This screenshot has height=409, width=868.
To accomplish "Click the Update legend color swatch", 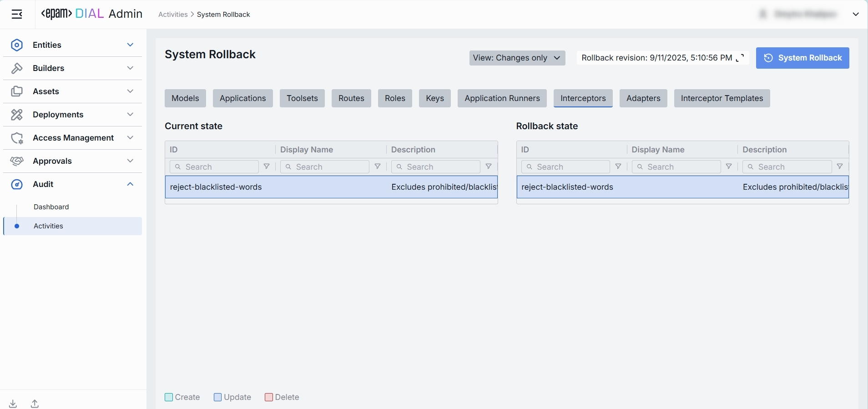I will point(218,397).
